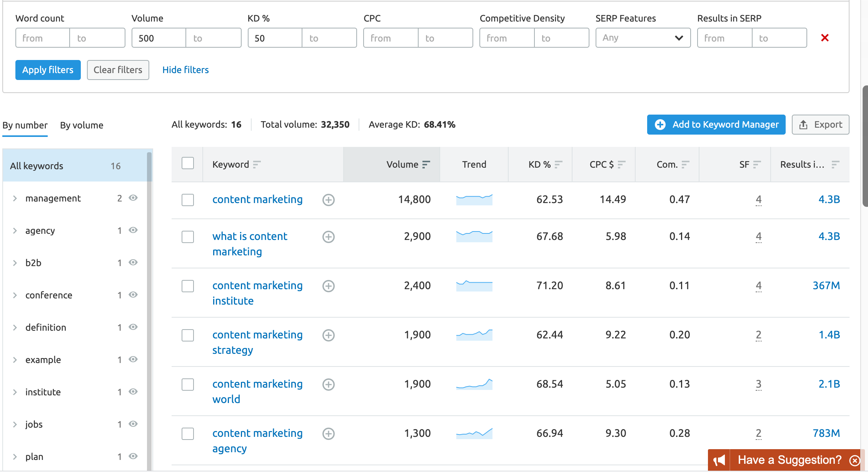
Task: Switch to the By volume tab
Action: pyautogui.click(x=82, y=125)
